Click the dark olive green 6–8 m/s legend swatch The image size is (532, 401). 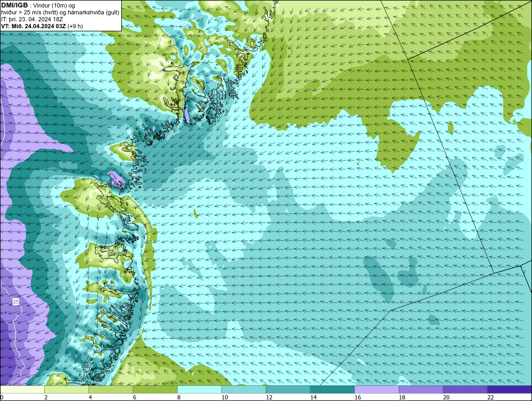155,389
